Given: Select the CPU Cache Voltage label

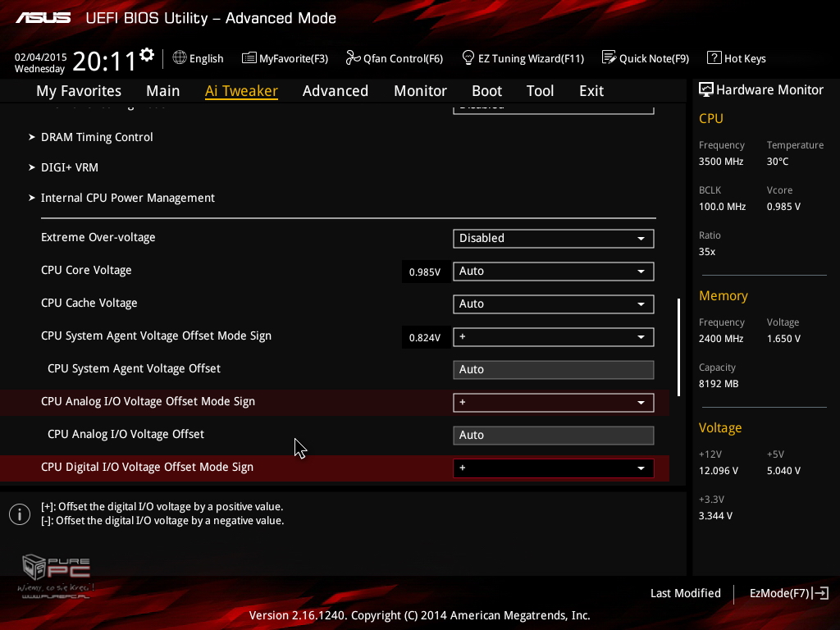Looking at the screenshot, I should pos(89,303).
